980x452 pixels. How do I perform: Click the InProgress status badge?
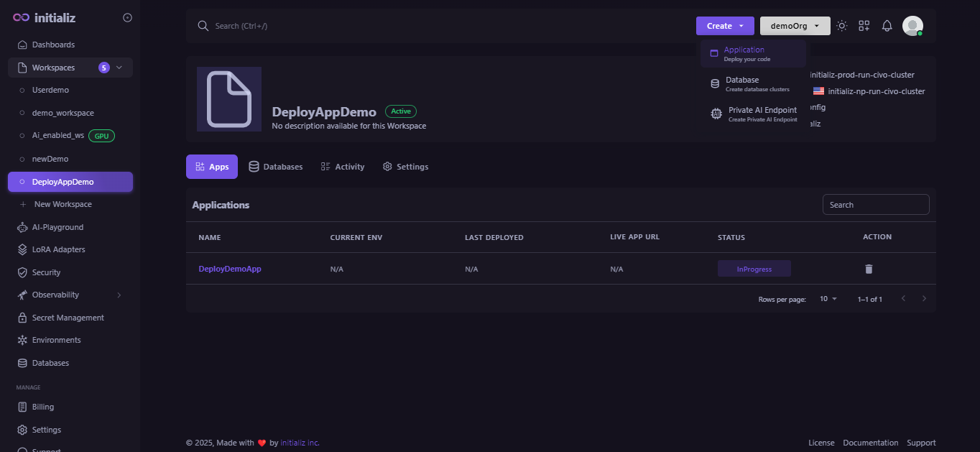click(x=754, y=269)
